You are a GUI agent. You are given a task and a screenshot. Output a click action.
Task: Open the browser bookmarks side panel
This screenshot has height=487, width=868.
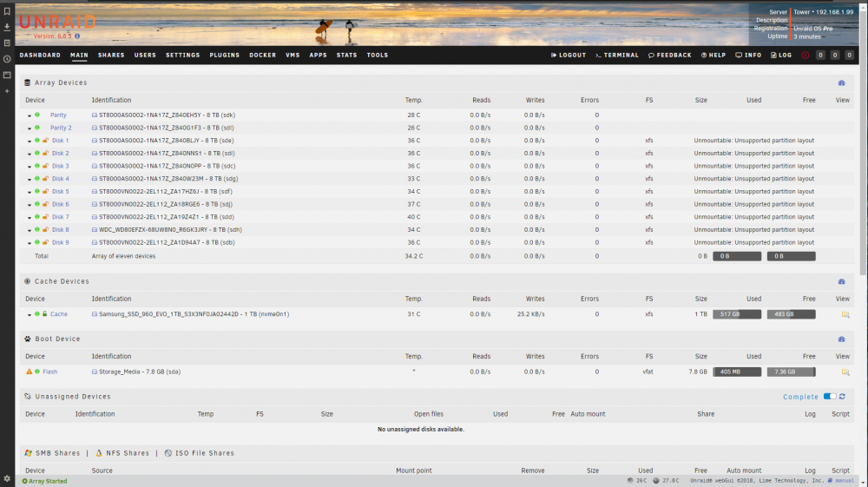[x=7, y=11]
